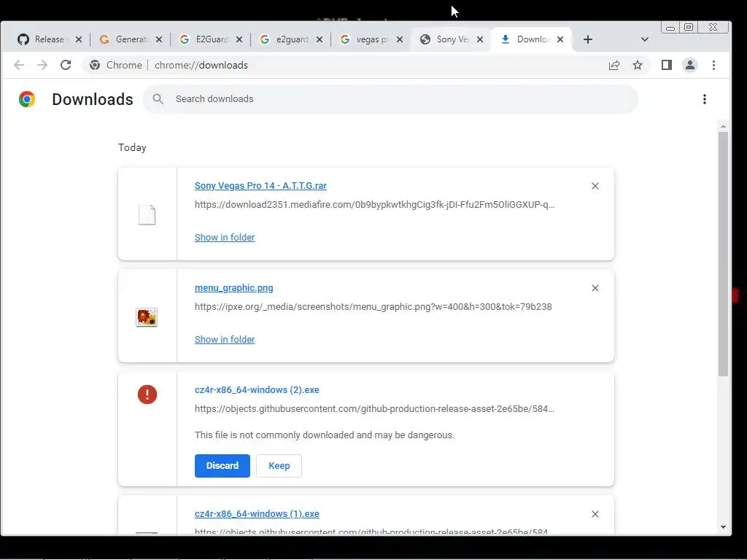Open menu_graphic.png file link
Image resolution: width=747 pixels, height=560 pixels.
(234, 287)
